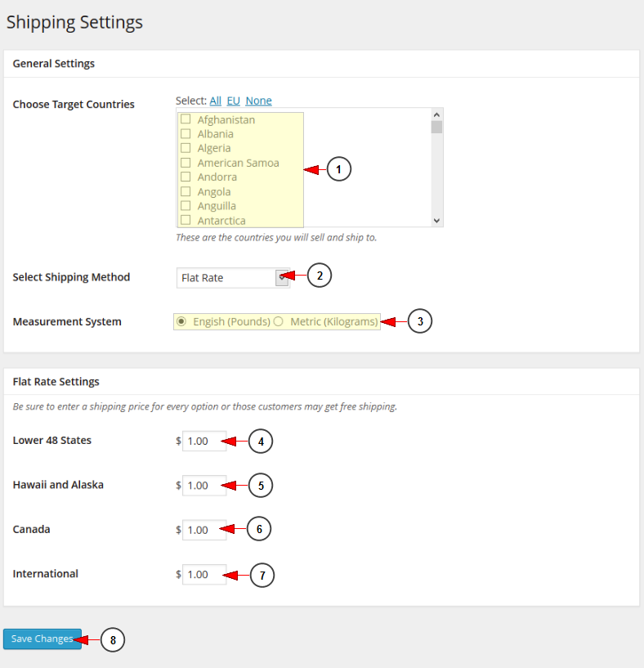Screen dimensions: 644x668
Task: Check the Anguilla country checkbox
Action: 186,205
